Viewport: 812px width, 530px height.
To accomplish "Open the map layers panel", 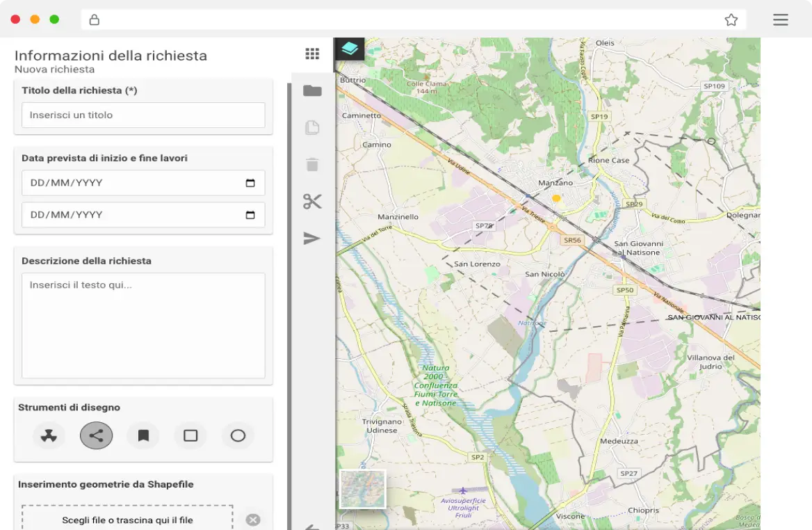I will pyautogui.click(x=350, y=49).
